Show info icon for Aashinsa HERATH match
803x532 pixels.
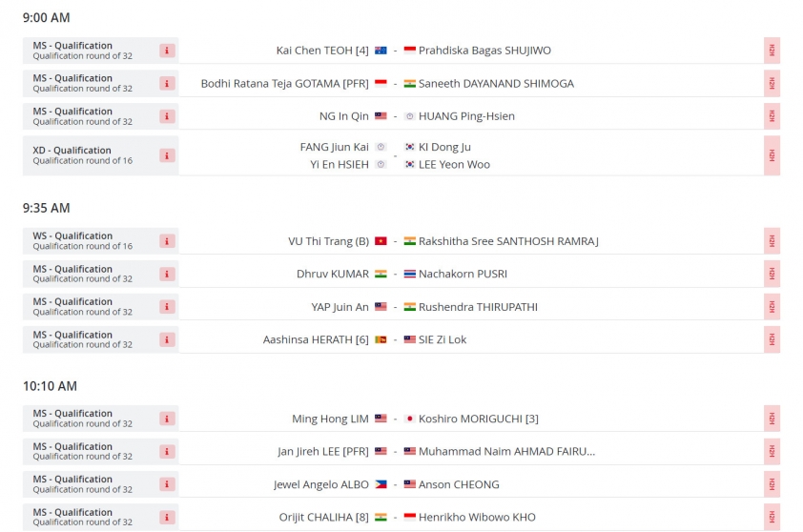(x=167, y=339)
